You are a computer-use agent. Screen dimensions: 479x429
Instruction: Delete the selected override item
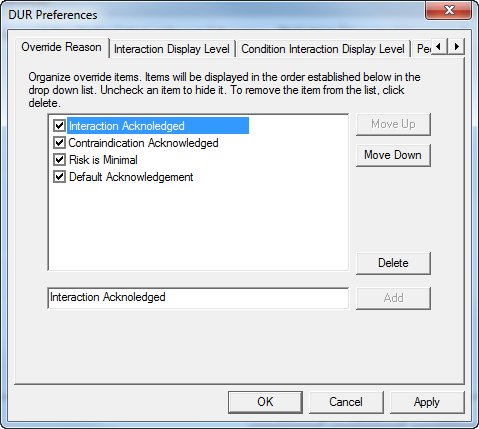click(393, 263)
